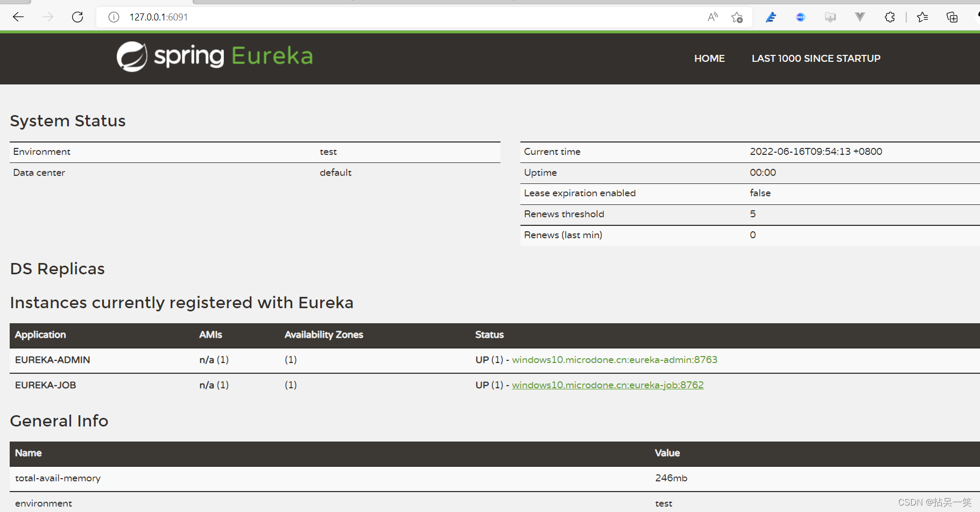The width and height of the screenshot is (980, 512).
Task: Open the Extensions puzzle icon
Action: pyautogui.click(x=890, y=17)
